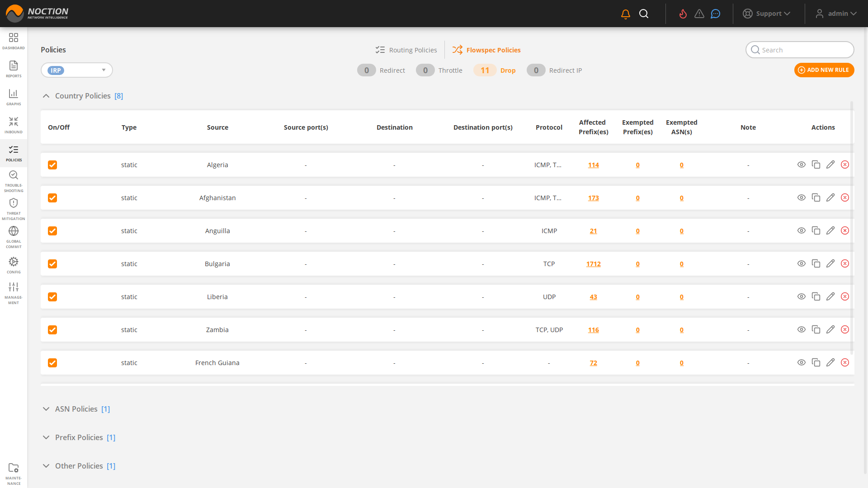This screenshot has width=868, height=488.
Task: Collapse the Country Policies section
Action: point(46,96)
